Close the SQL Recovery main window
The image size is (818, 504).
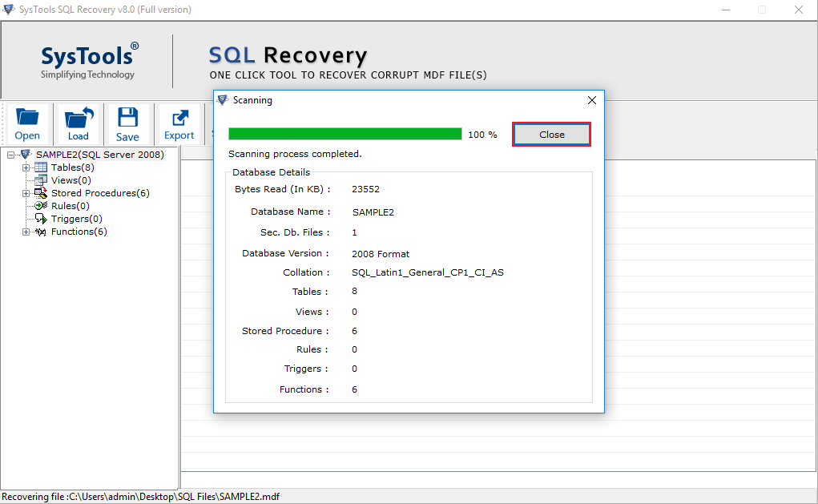(x=799, y=10)
